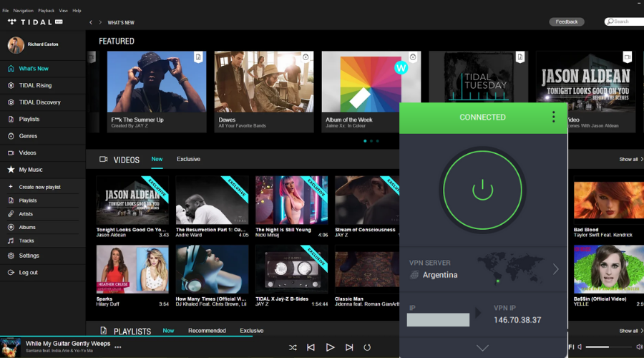This screenshot has height=358, width=644.
Task: Switch to Recommended playlists tab
Action: [x=207, y=331]
